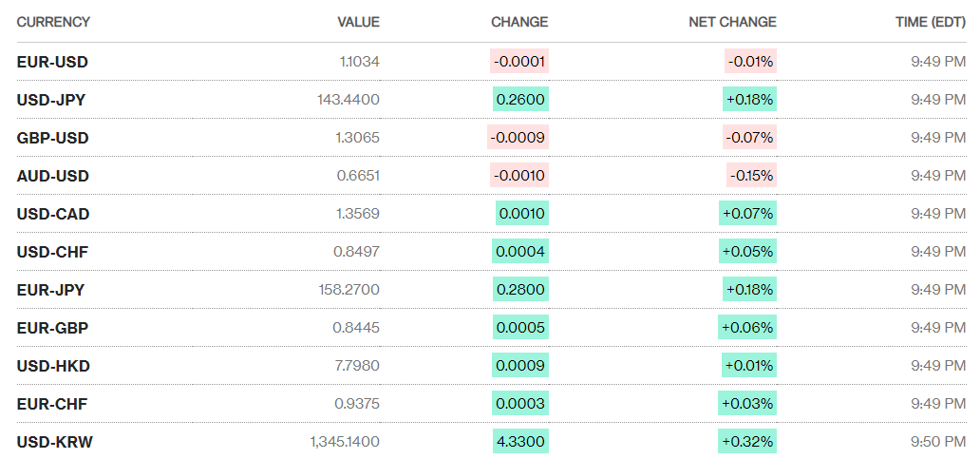Image resolution: width=980 pixels, height=459 pixels.
Task: Select the EUR-CHF pair link
Action: [52, 404]
